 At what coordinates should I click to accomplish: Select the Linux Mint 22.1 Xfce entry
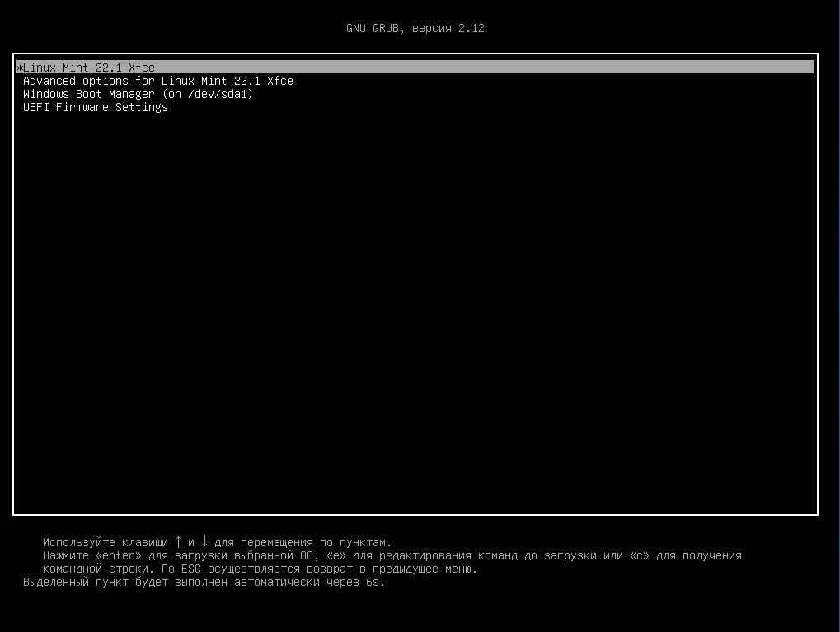(x=415, y=68)
